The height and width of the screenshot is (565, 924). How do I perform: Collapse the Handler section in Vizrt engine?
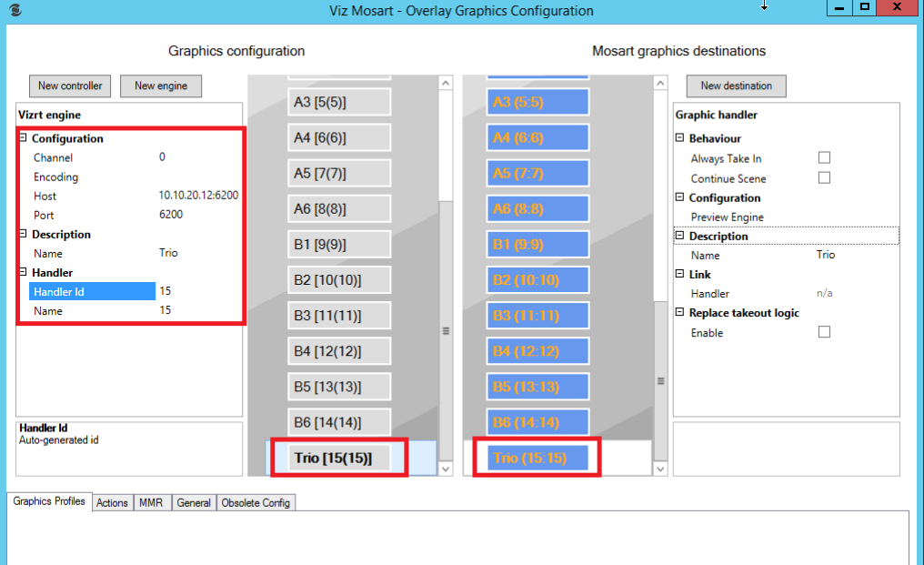[x=23, y=272]
